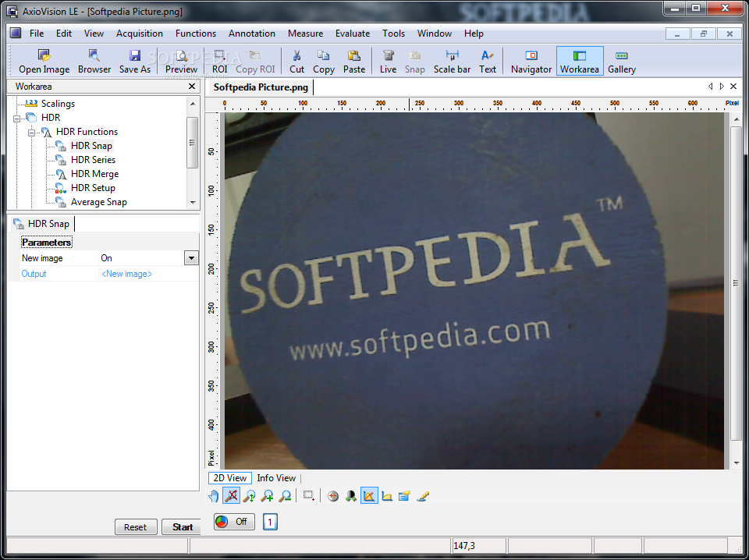
Task: Start the Live camera view
Action: 388,62
